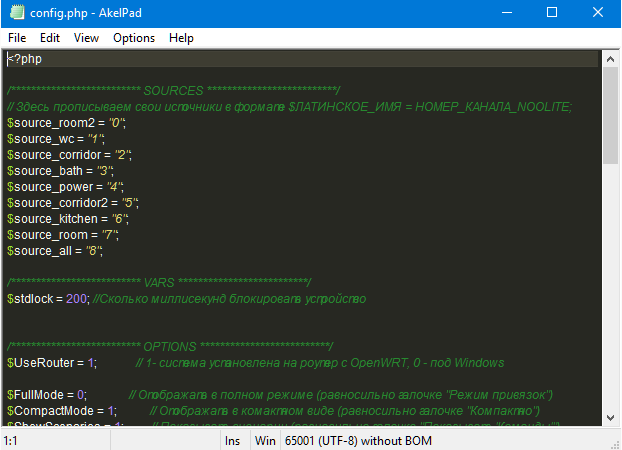The width and height of the screenshot is (622, 450).
Task: Open the File menu
Action: pyautogui.click(x=17, y=38)
